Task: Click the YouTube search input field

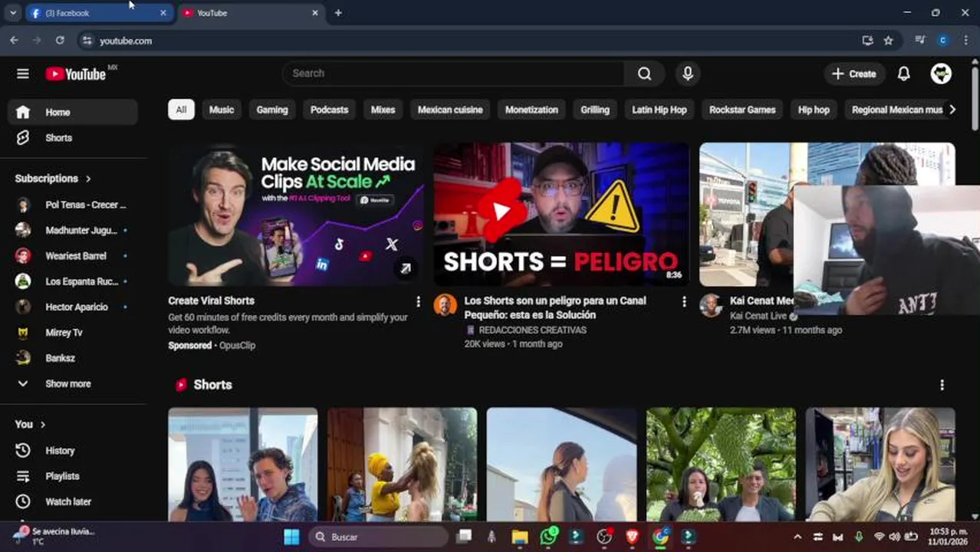Action: point(454,74)
